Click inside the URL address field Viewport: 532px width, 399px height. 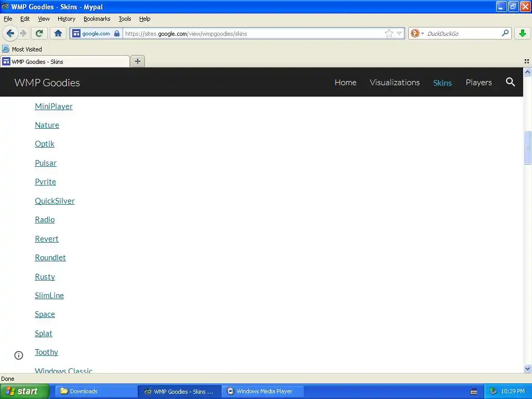pos(253,33)
